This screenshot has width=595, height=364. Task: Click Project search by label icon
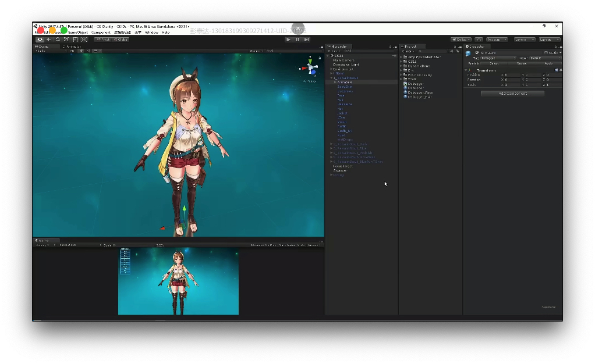point(457,51)
